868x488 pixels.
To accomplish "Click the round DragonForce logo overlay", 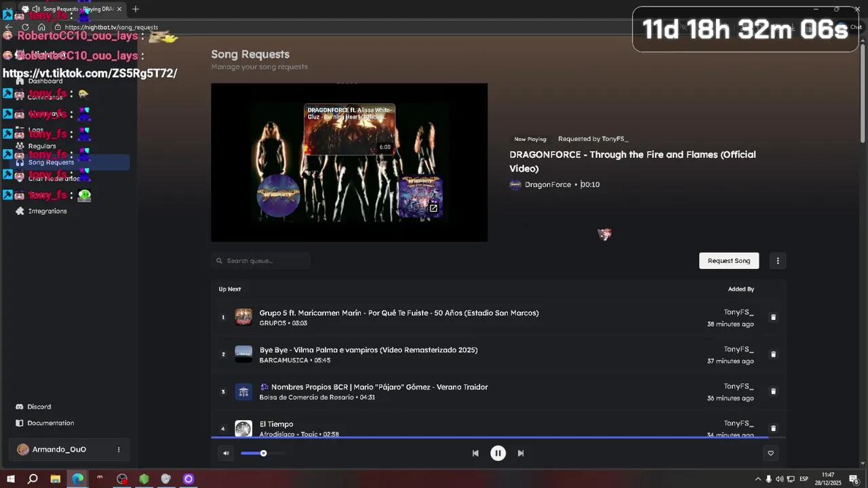I will (278, 195).
